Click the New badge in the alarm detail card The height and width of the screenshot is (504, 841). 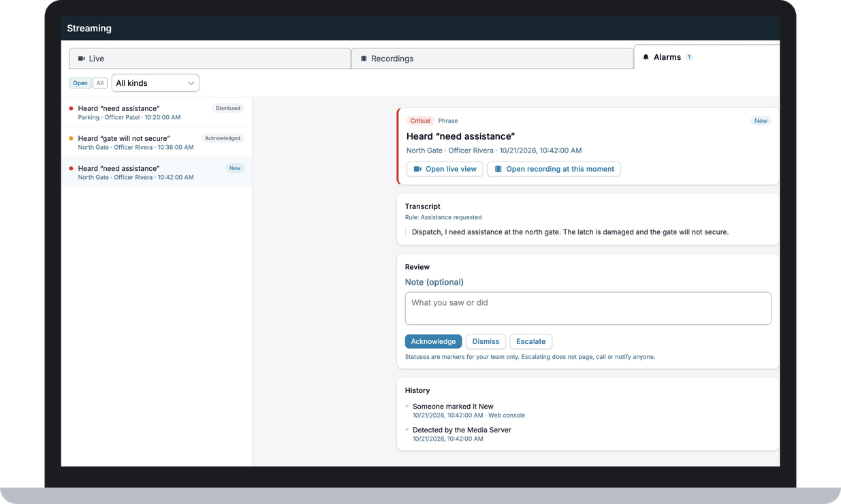pyautogui.click(x=761, y=121)
